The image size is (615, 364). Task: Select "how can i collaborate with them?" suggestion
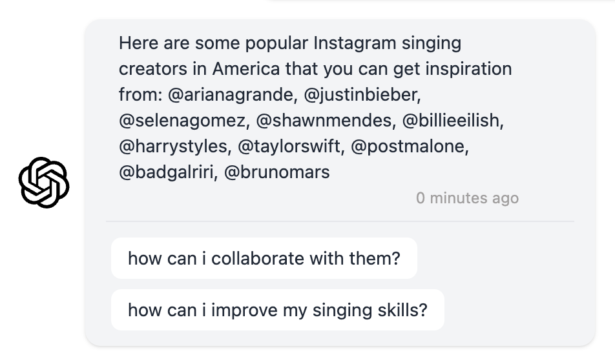click(264, 259)
